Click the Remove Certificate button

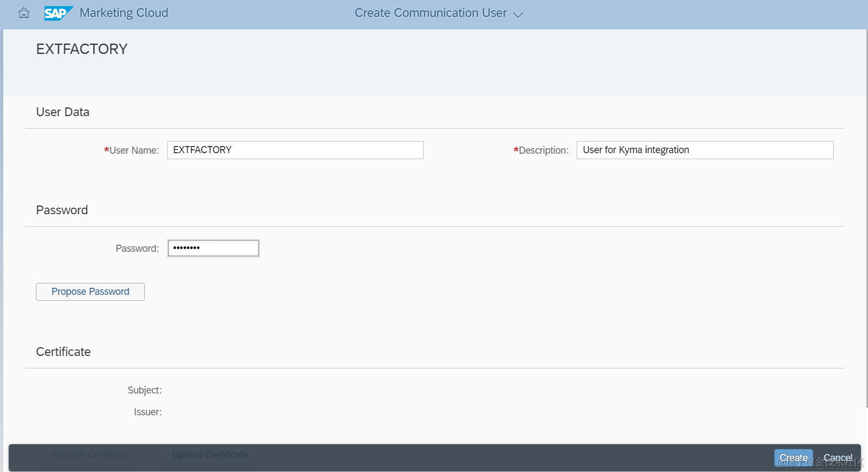90,455
